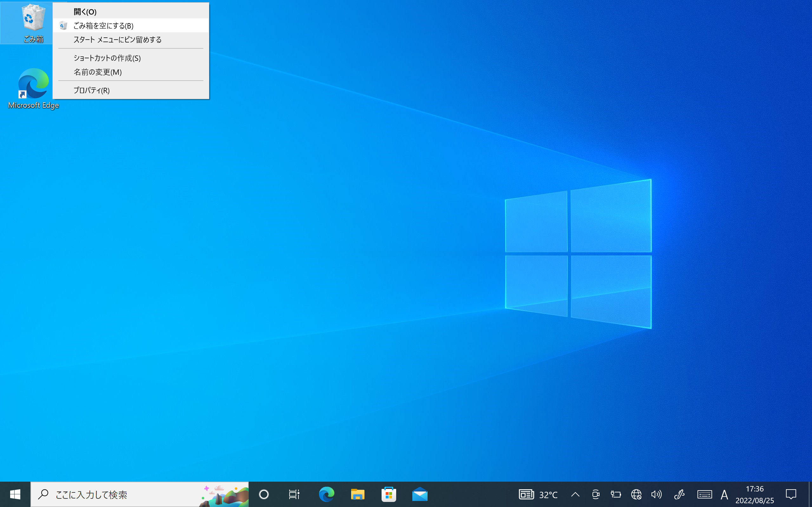Open the Windows Start menu
812x507 pixels.
pos(15,494)
